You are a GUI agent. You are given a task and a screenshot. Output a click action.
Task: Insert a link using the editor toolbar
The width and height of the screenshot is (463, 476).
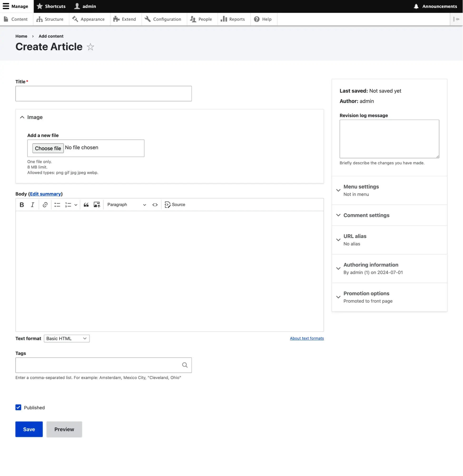(x=45, y=205)
